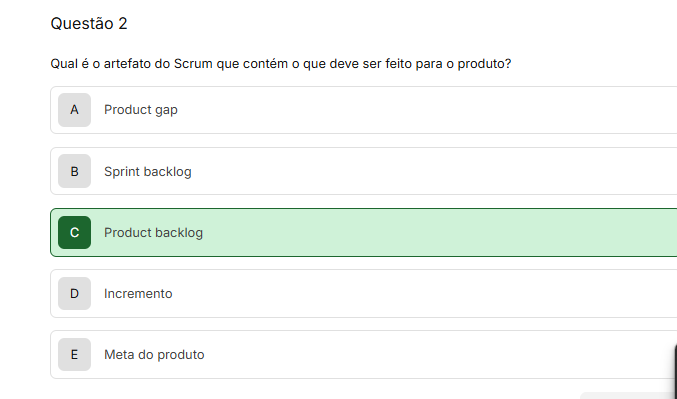Click the highlighted green option C card
The width and height of the screenshot is (677, 399).
pos(364,233)
